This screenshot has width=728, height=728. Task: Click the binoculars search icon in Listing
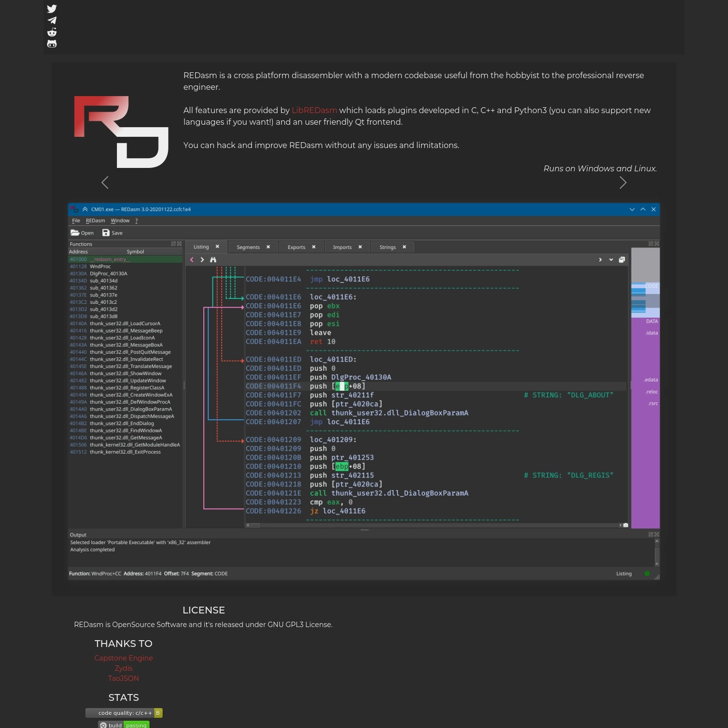coord(213,260)
